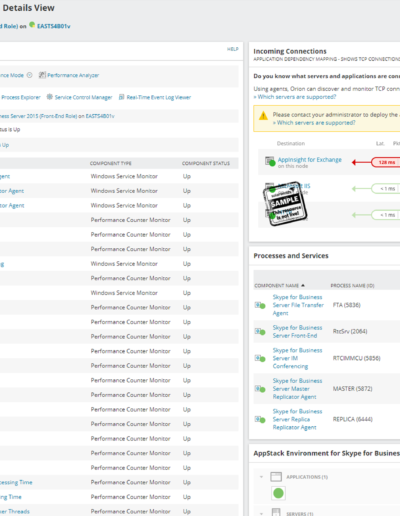400x516 pixels.
Task: Click the maintenance mode clock icon
Action: 29,75
